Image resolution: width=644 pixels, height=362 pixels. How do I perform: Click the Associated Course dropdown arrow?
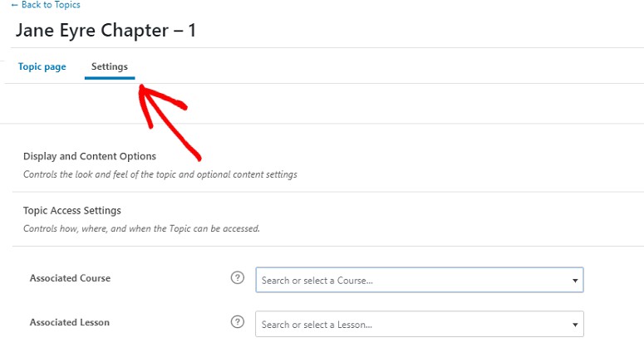coord(574,281)
